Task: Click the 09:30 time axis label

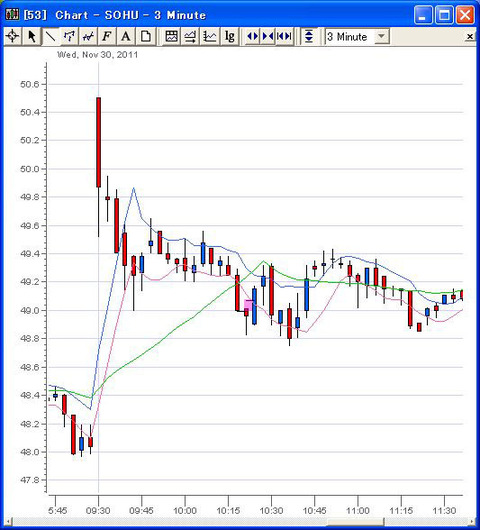Action: click(x=98, y=510)
